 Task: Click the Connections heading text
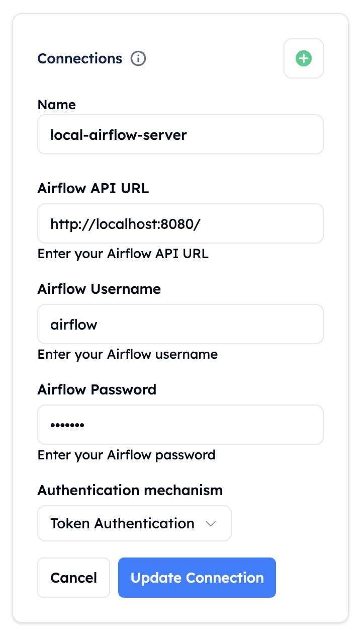tap(80, 59)
